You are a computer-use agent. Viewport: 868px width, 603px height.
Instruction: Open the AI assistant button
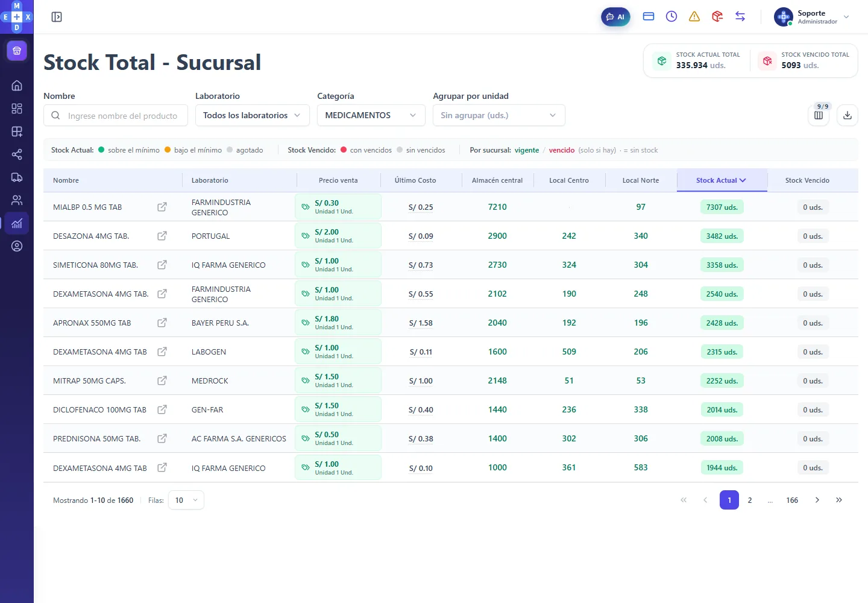pos(615,17)
